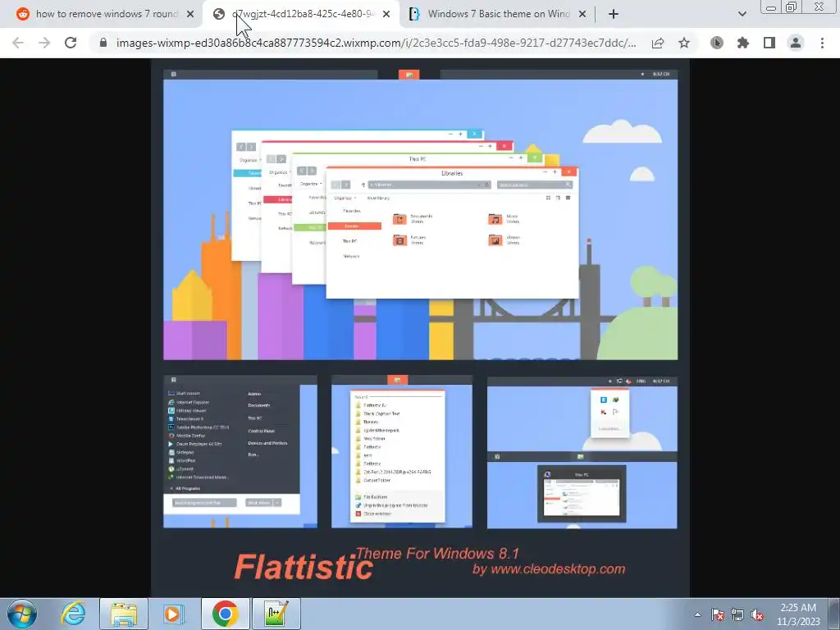Close the d7wgjzt image tab
The image size is (840, 630).
(x=386, y=15)
